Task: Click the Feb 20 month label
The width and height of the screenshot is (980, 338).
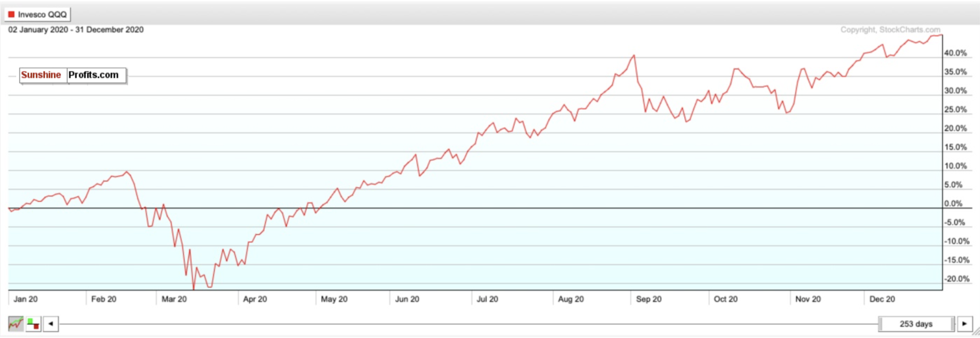Action: click(x=103, y=299)
